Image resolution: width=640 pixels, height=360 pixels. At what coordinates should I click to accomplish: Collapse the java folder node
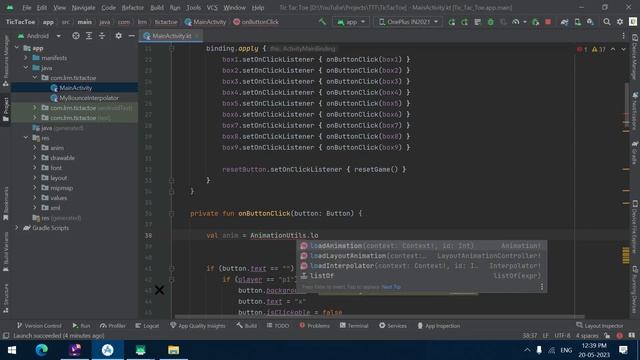coord(26,68)
